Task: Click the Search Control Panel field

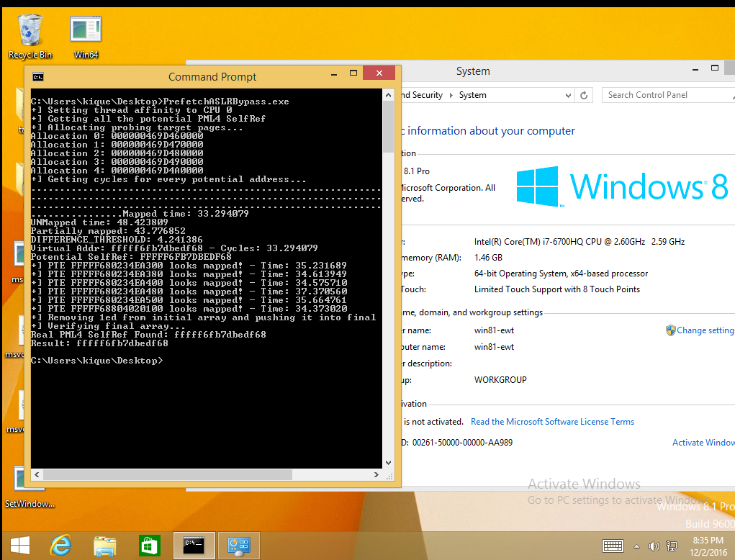Action: [x=668, y=95]
